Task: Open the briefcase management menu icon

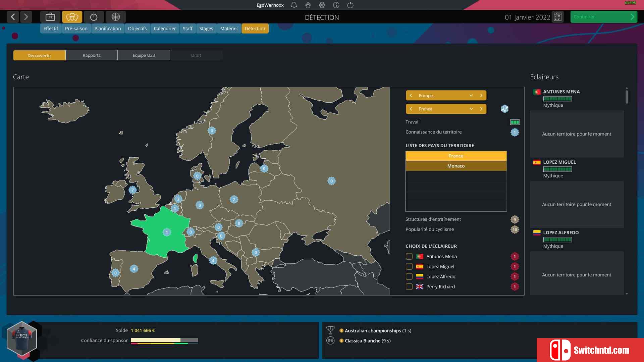Action: click(x=50, y=17)
